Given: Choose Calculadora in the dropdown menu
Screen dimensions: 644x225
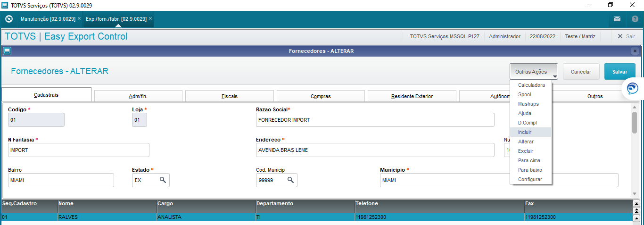Looking at the screenshot, I should click(531, 85).
